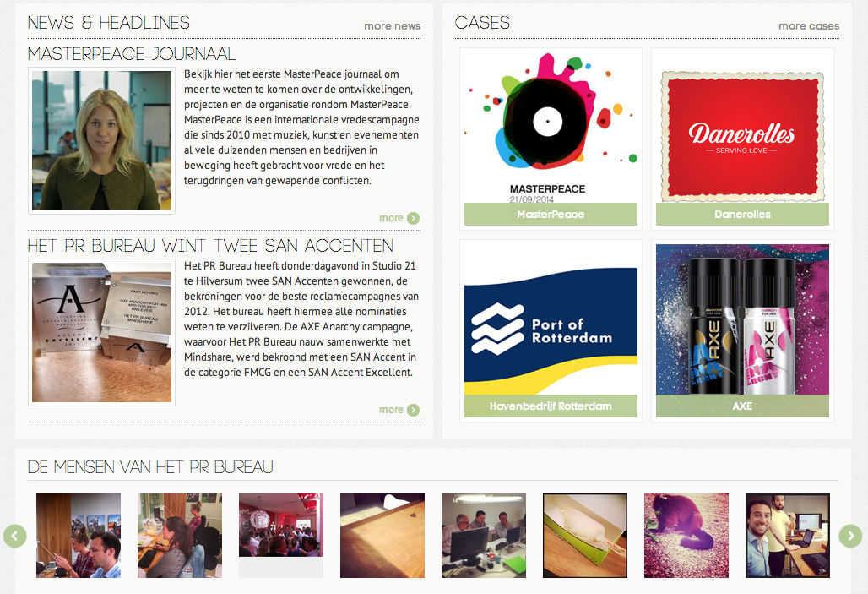868x594 pixels.
Task: Click the Port of Rotterdam logo image
Action: (x=551, y=331)
